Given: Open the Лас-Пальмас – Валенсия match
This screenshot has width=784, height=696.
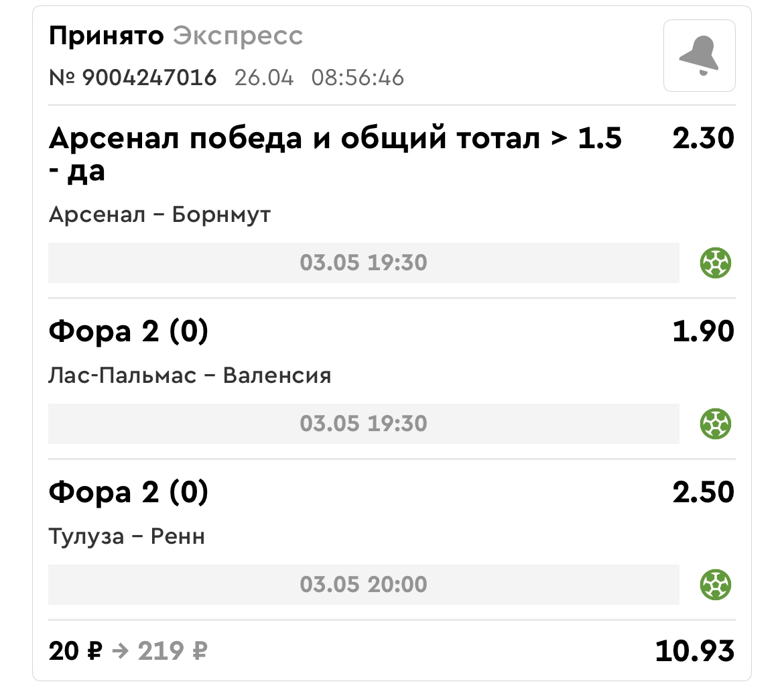Looking at the screenshot, I should (190, 375).
